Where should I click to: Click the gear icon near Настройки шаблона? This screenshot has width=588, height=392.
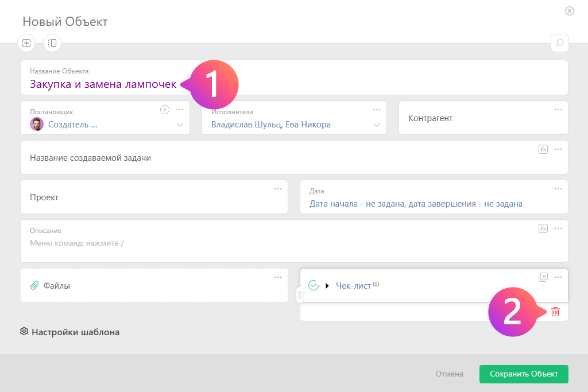24,332
